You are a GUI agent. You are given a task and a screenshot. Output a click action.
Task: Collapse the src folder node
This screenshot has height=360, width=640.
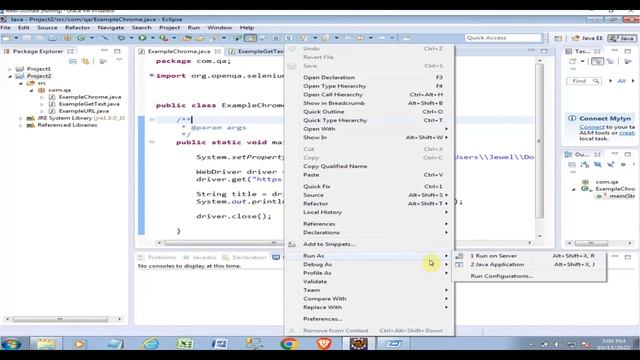click(x=21, y=83)
